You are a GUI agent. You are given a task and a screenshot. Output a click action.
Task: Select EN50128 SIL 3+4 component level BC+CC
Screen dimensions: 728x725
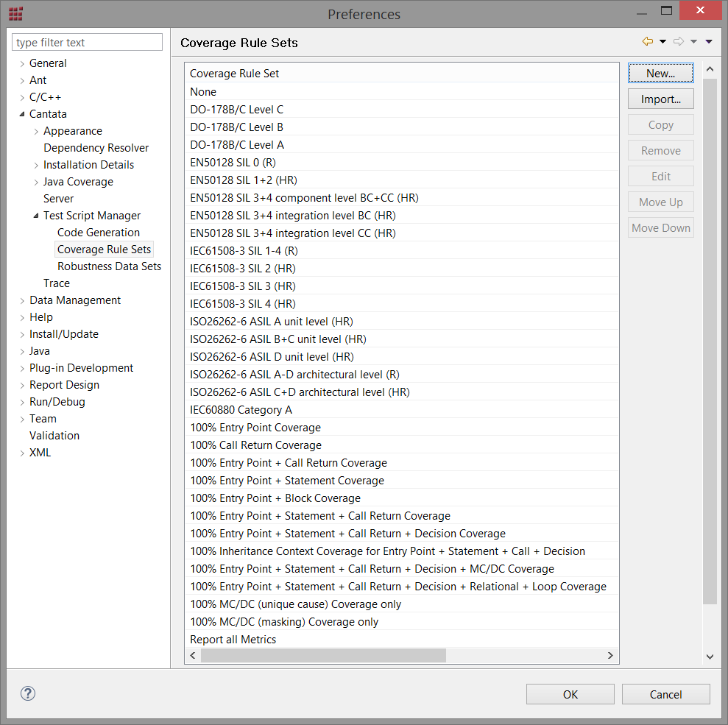coord(402,198)
